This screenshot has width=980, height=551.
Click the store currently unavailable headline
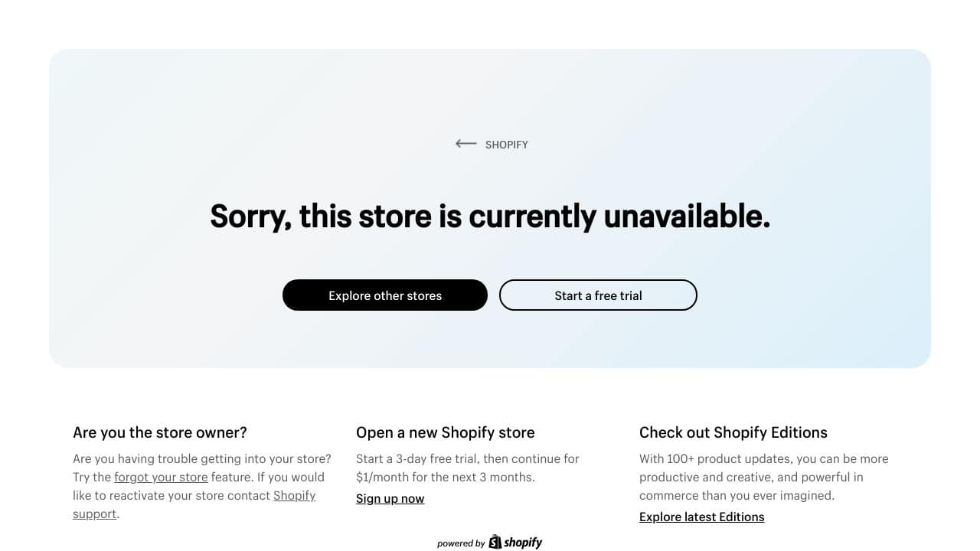pos(490,216)
